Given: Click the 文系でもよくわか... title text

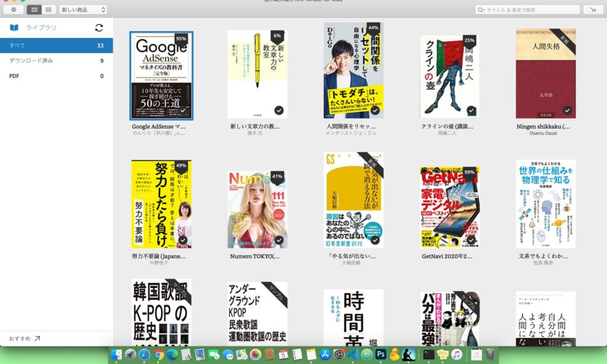Looking at the screenshot, I should pyautogui.click(x=543, y=256).
